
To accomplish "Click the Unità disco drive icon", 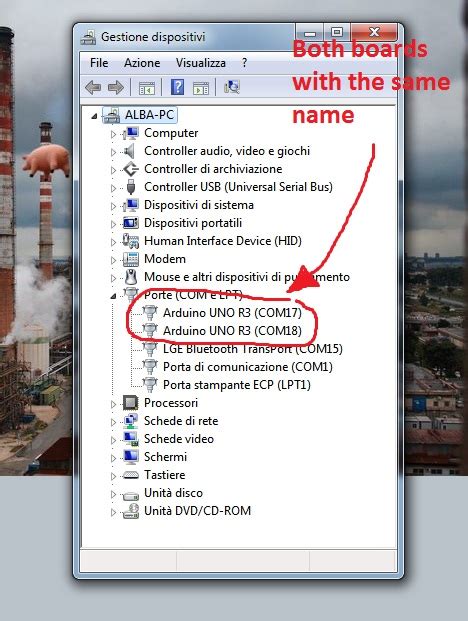I will [x=131, y=494].
